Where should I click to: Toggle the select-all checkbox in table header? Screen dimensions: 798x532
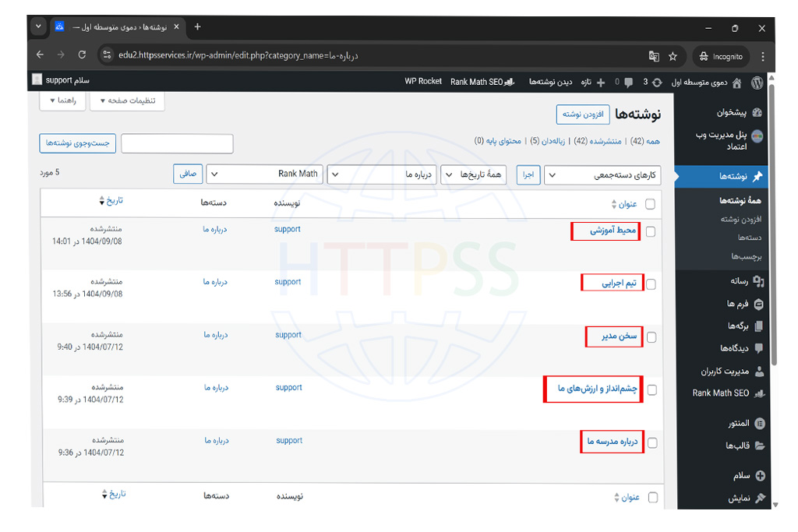[651, 204]
